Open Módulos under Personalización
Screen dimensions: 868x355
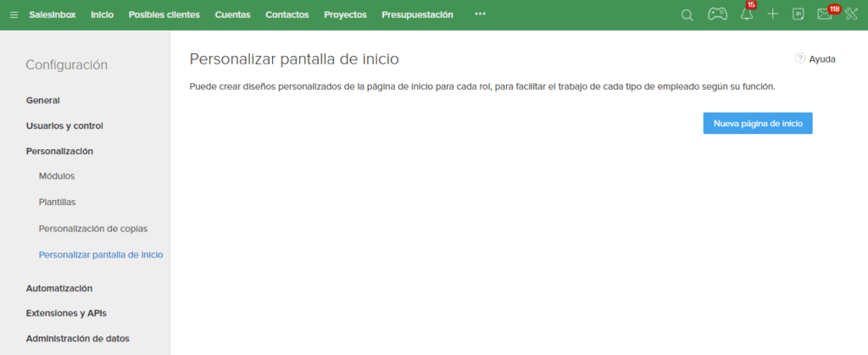57,176
